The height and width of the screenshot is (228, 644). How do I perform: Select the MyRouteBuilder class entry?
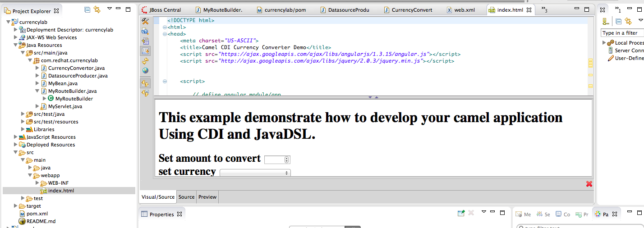pyautogui.click(x=74, y=99)
